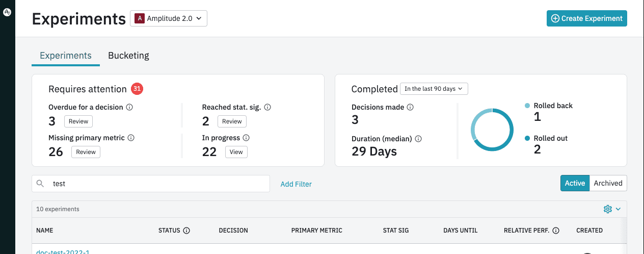Expand the In the last 90 days dropdown

point(434,89)
